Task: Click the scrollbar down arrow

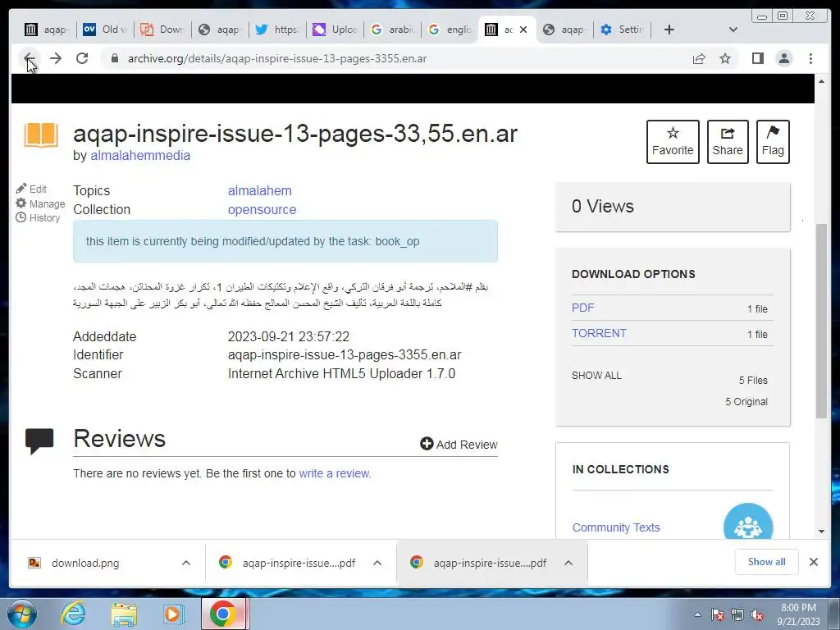Action: pyautogui.click(x=821, y=532)
